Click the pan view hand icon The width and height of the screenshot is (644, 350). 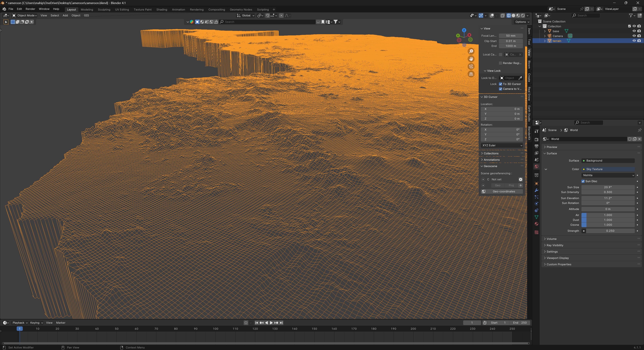pyautogui.click(x=471, y=59)
